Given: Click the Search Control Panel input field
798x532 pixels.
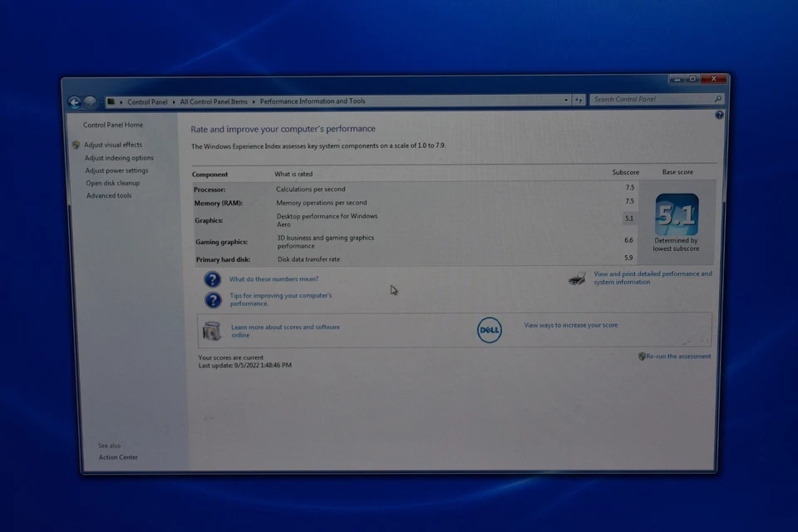Looking at the screenshot, I should click(650, 100).
